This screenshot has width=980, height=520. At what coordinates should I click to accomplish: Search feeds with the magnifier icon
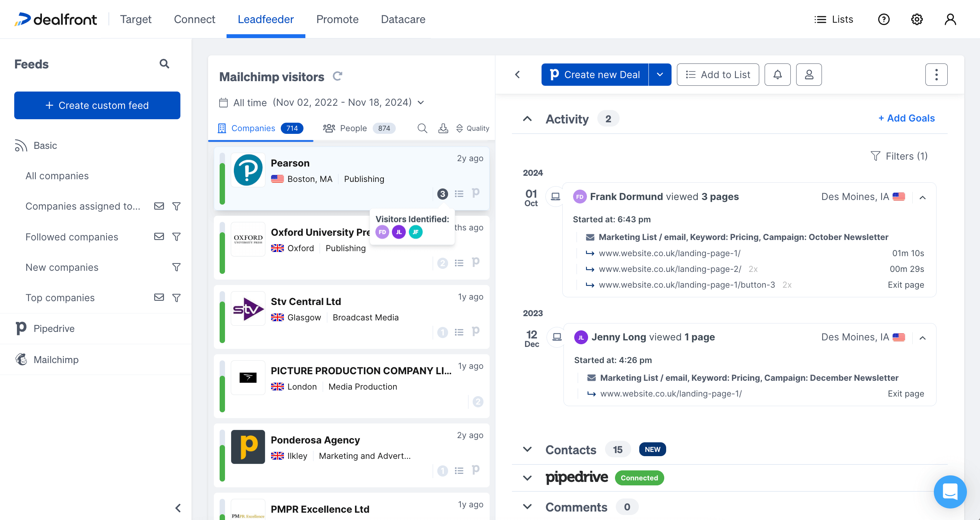[164, 63]
